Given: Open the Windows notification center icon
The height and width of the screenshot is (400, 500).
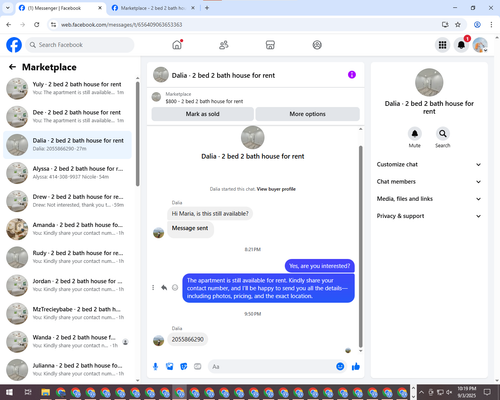Looking at the screenshot, I should coord(487,392).
